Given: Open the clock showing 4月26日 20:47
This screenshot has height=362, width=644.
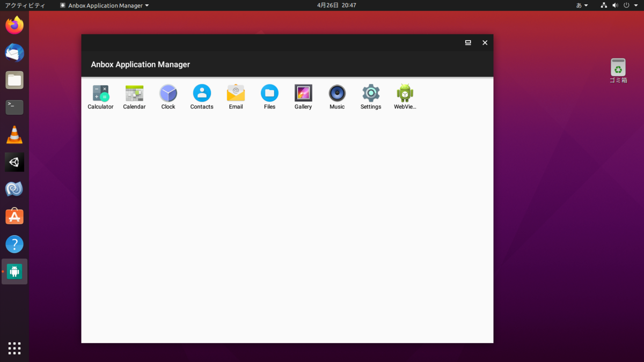Looking at the screenshot, I should 336,5.
